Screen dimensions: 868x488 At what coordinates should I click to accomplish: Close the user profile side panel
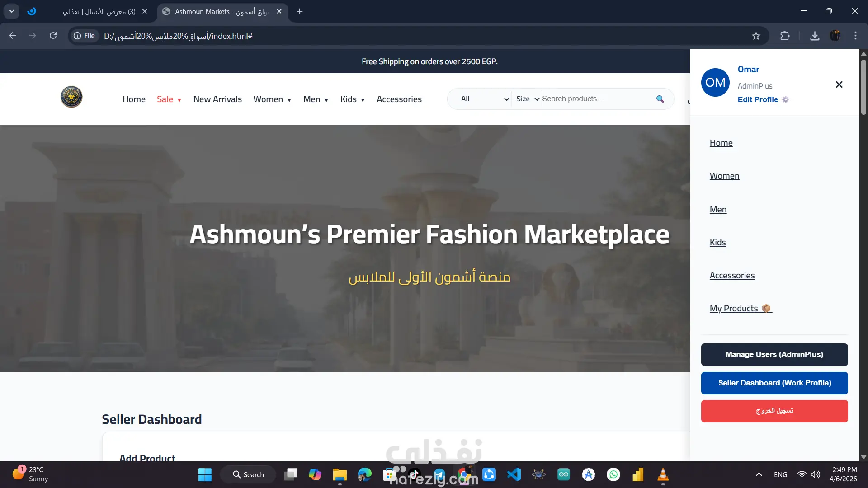(839, 84)
